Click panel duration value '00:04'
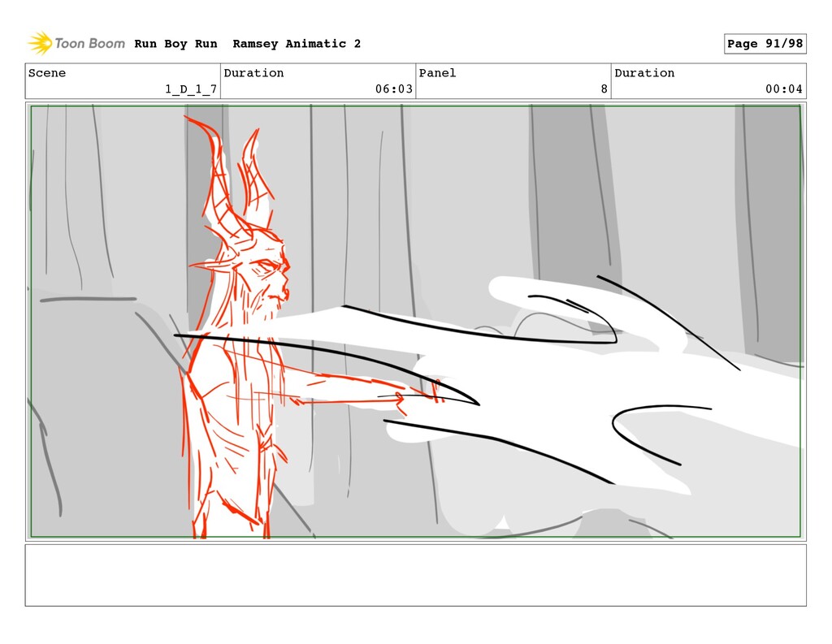The image size is (832, 644). click(x=784, y=89)
